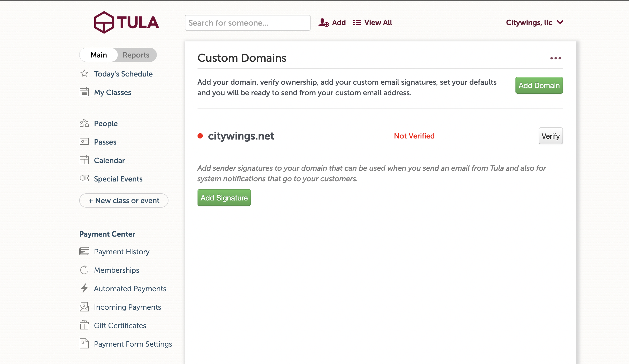
Task: Click the Payment History card icon
Action: 84,251
